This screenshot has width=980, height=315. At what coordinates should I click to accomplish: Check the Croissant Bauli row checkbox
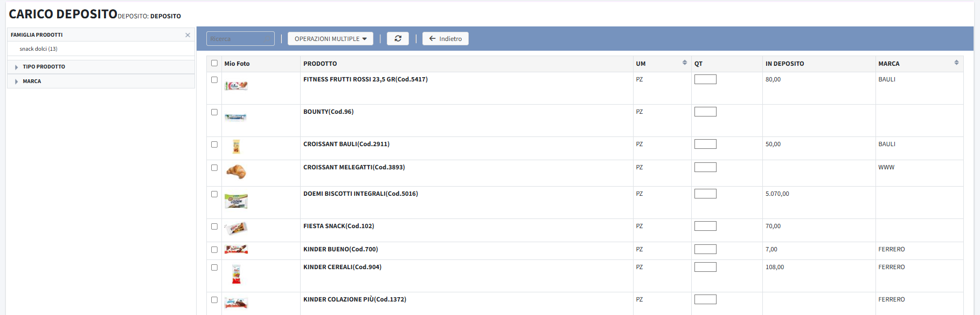(x=214, y=145)
